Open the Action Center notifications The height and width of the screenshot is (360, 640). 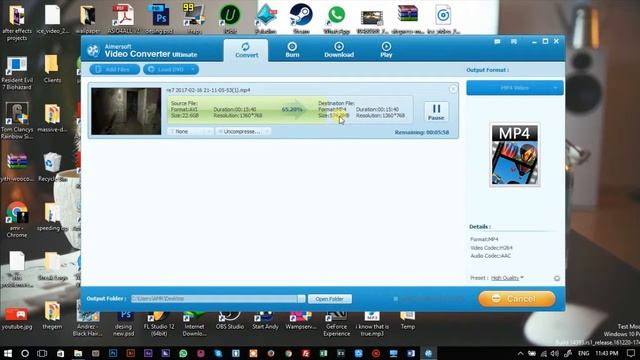click(x=631, y=353)
